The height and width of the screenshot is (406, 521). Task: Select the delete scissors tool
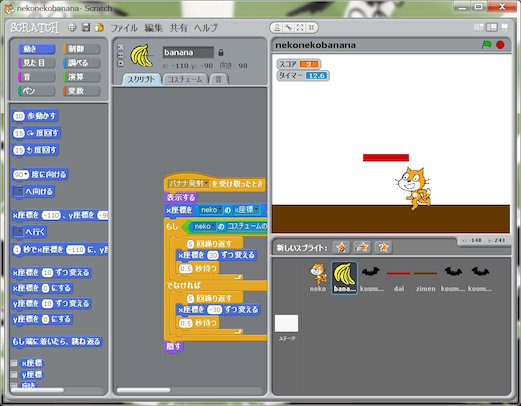pyautogui.click(x=289, y=28)
